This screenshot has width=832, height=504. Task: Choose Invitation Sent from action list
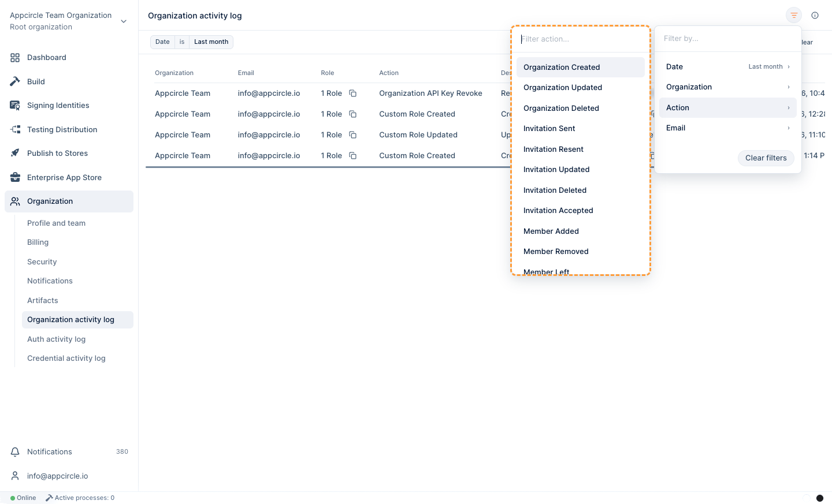pos(581,129)
